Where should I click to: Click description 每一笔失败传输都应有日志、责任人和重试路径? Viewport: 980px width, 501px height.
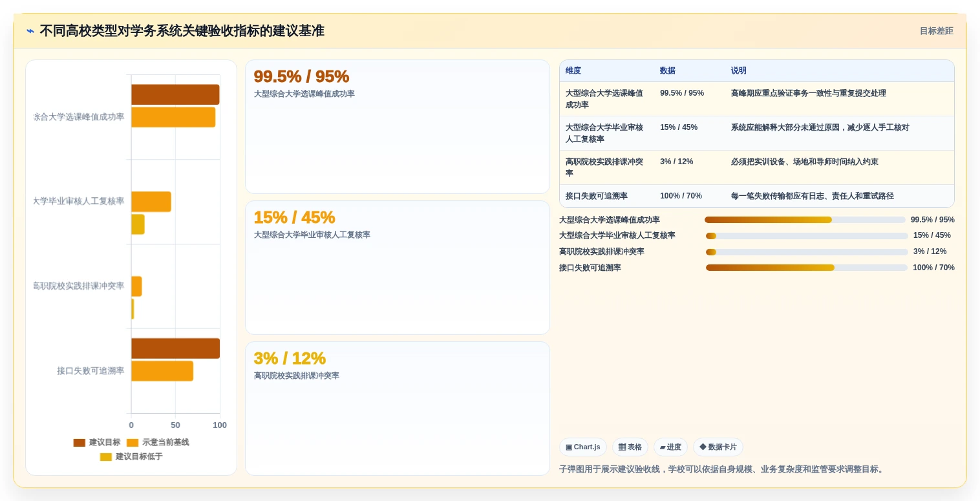point(813,196)
